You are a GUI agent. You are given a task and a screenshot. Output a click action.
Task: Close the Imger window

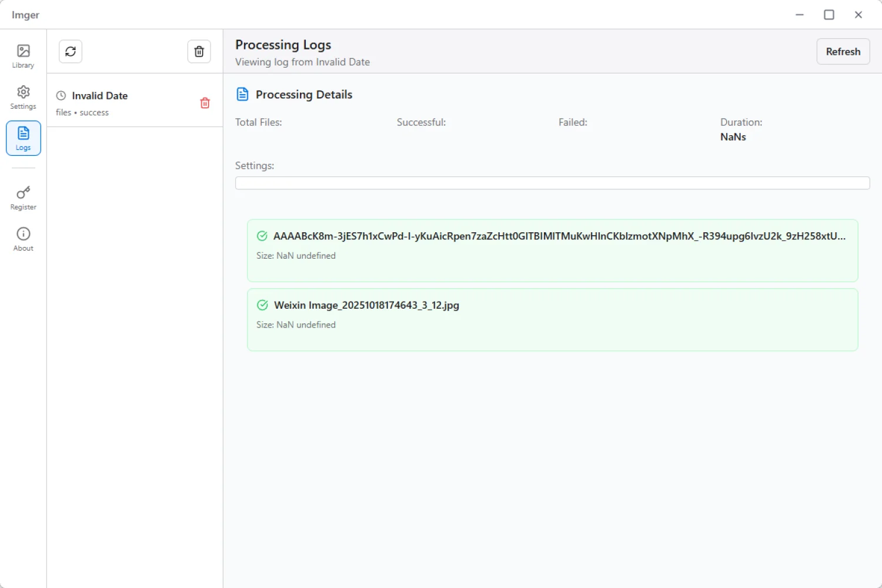(858, 15)
